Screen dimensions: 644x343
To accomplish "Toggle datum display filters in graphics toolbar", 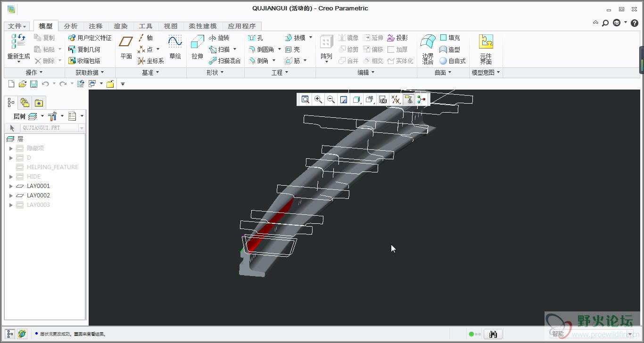I will click(396, 99).
